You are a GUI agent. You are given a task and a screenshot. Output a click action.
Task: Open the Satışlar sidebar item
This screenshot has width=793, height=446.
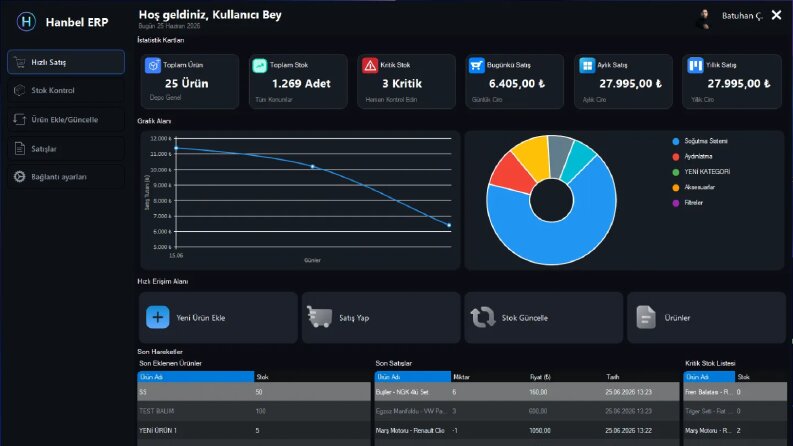tap(66, 149)
